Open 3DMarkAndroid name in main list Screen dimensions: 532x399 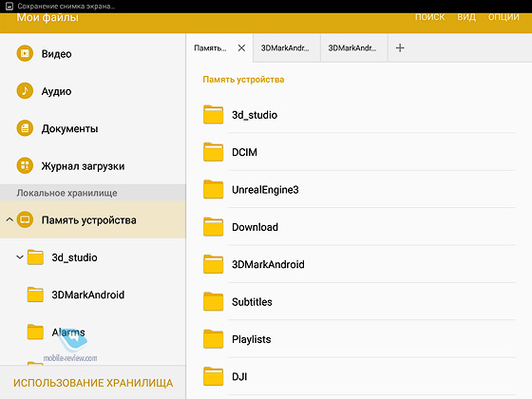(268, 264)
